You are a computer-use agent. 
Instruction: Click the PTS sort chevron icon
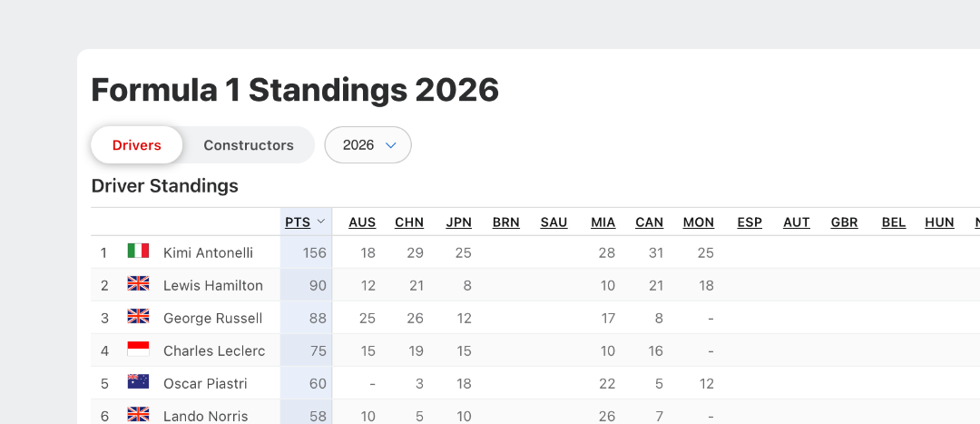(x=321, y=222)
